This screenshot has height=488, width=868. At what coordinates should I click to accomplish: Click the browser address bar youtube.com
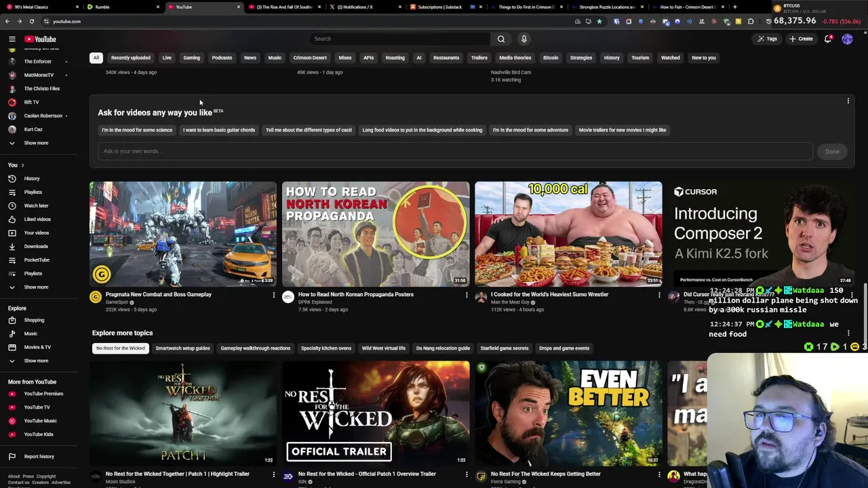[x=67, y=22]
